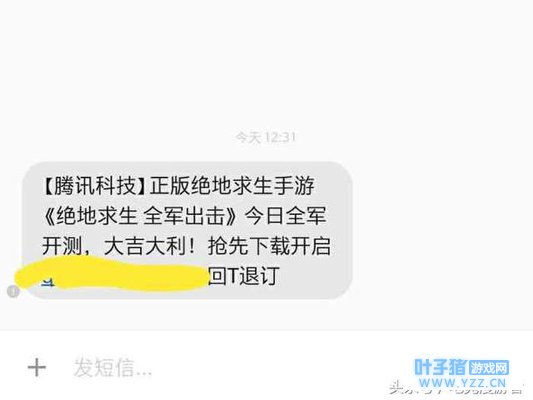This screenshot has width=533, height=400.
Task: Tap the 《绝地求生 全军出击》 game title text
Action: [139, 216]
